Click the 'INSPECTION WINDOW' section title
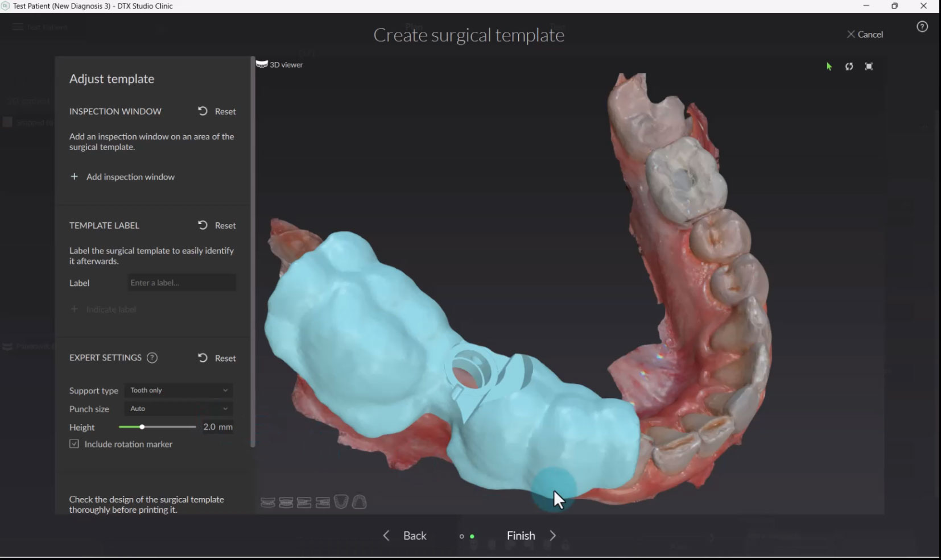941x560 pixels. click(x=115, y=111)
